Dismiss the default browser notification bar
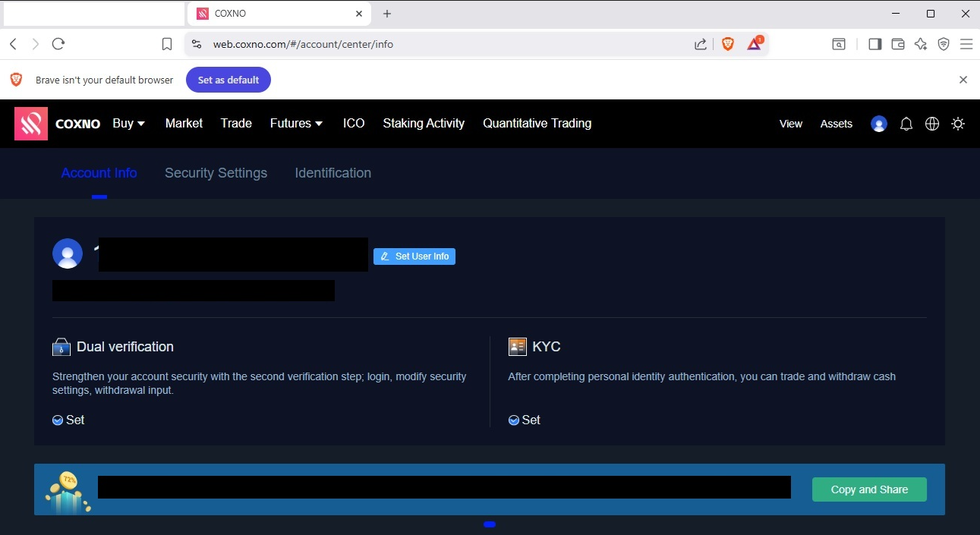 tap(963, 80)
